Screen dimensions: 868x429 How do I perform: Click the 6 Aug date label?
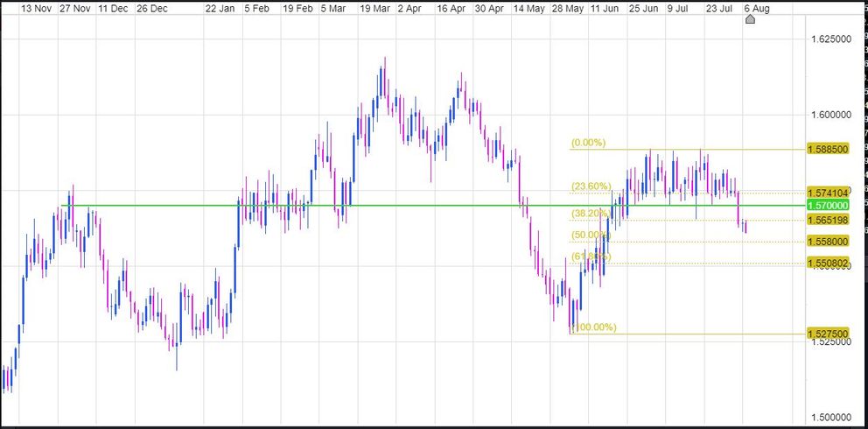tap(757, 9)
